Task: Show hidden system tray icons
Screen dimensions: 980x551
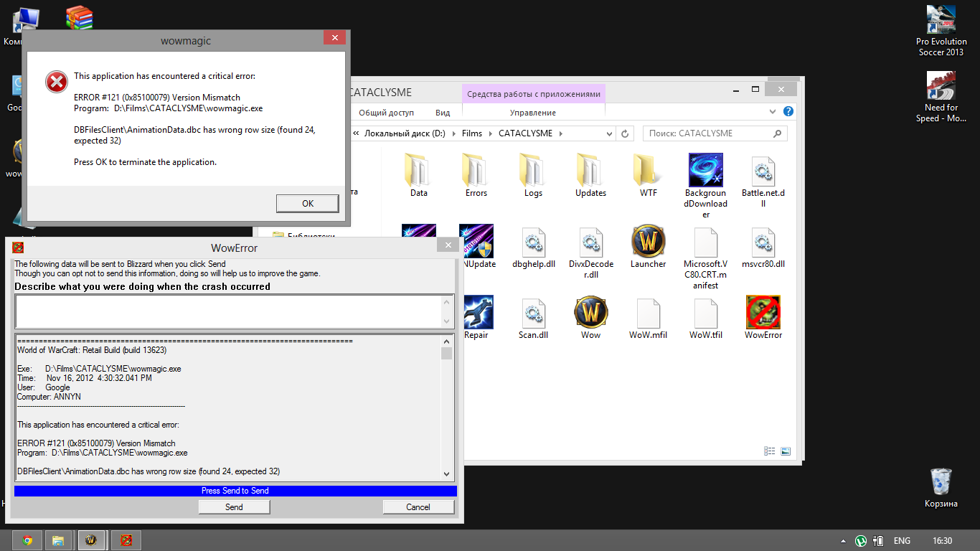Action: pos(844,541)
